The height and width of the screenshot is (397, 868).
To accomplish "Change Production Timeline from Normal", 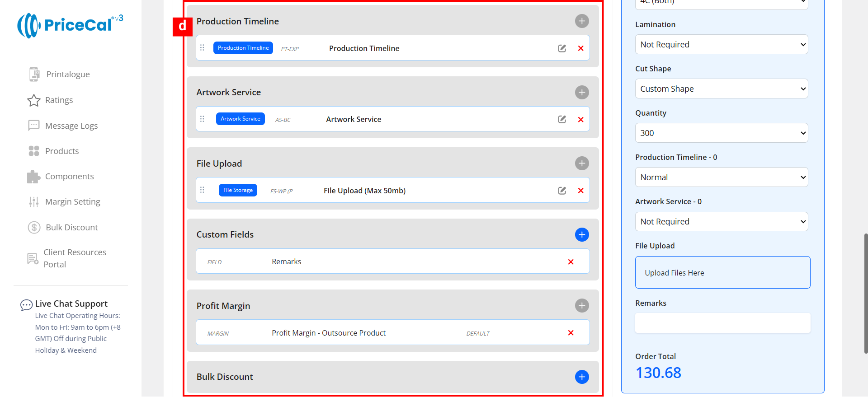I will tap(721, 177).
